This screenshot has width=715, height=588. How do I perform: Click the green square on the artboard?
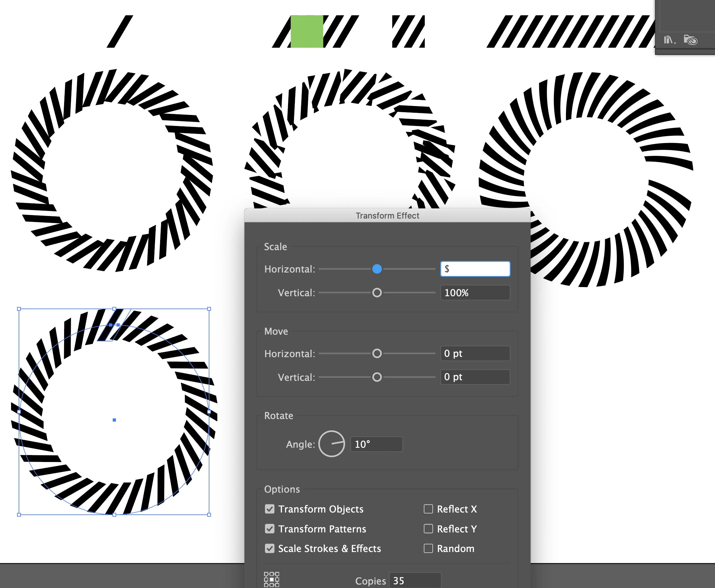click(x=307, y=32)
